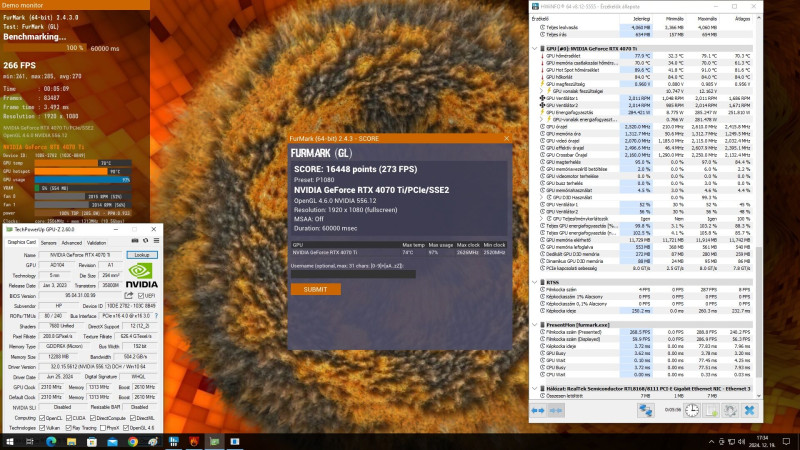800x450 pixels.
Task: Click the BIOS share/export icon in GPU-Z
Action: 129,295
